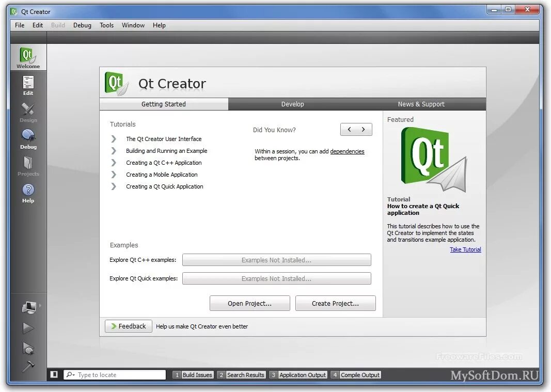Screen dimensions: 551x392
Task: Open the Debug menu
Action: coord(82,25)
